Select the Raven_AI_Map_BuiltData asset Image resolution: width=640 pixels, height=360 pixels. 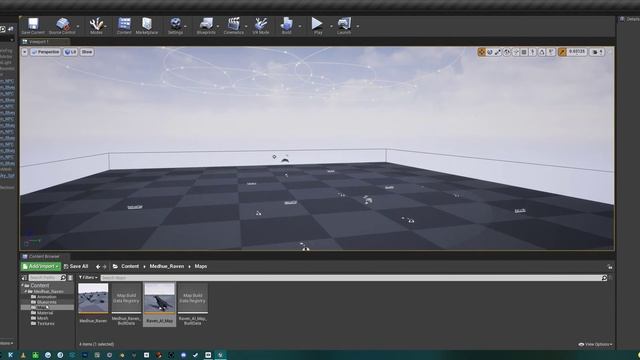coord(193,304)
